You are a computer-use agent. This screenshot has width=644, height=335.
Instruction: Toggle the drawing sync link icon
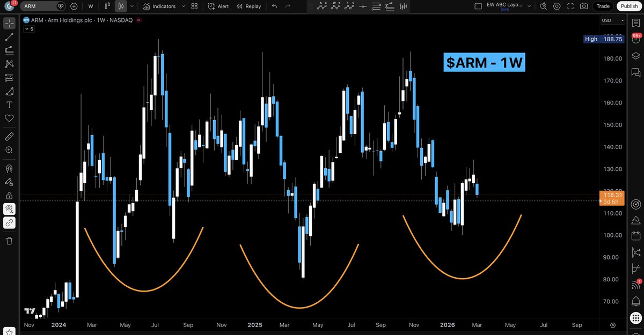(9, 223)
